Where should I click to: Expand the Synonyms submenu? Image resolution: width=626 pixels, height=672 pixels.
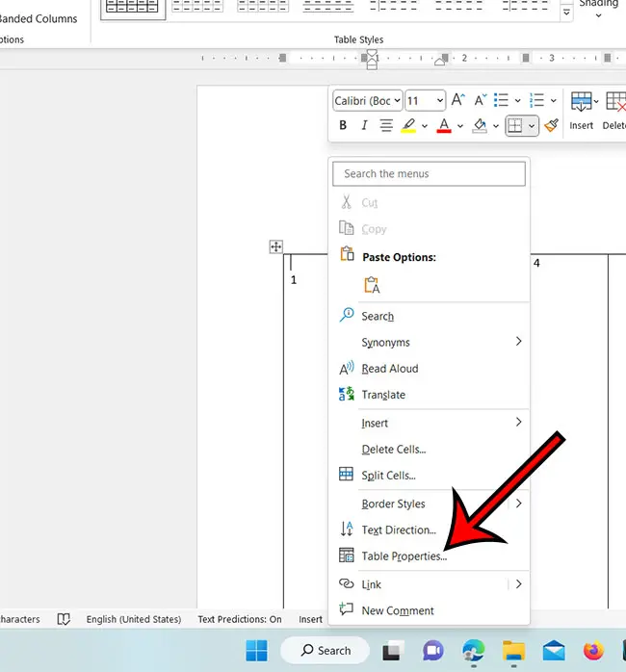[518, 342]
